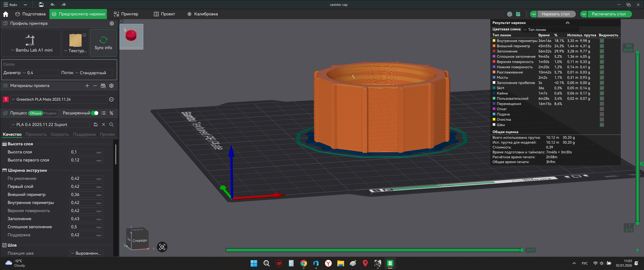The height and width of the screenshot is (270, 644).
Task: Add a project material with plus icon
Action: tap(87, 86)
